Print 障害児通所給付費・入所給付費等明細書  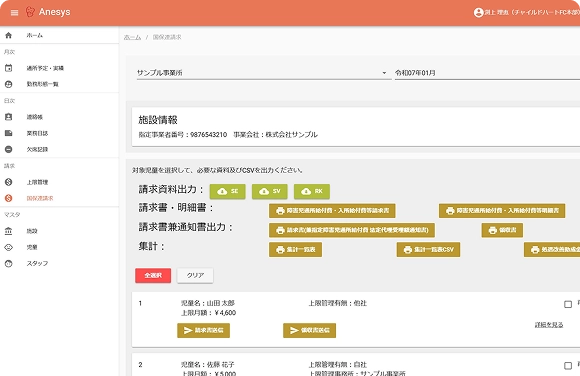[502, 211]
